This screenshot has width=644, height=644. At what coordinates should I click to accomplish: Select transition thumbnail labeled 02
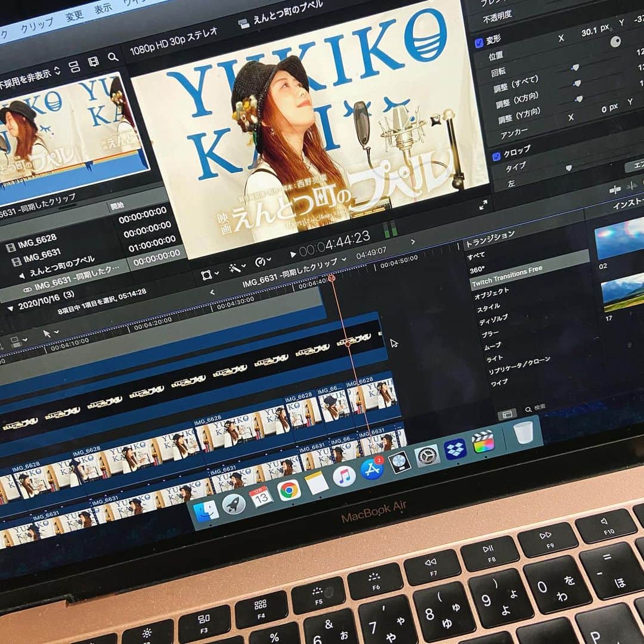click(x=620, y=240)
